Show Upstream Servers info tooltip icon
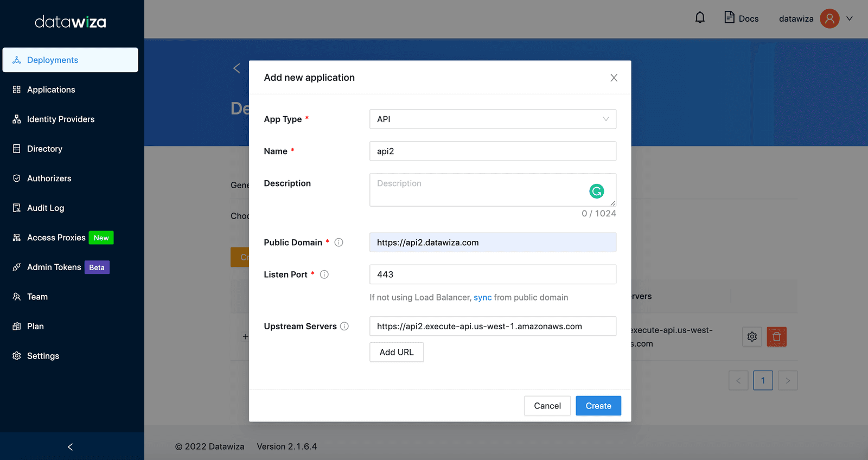 click(x=344, y=326)
